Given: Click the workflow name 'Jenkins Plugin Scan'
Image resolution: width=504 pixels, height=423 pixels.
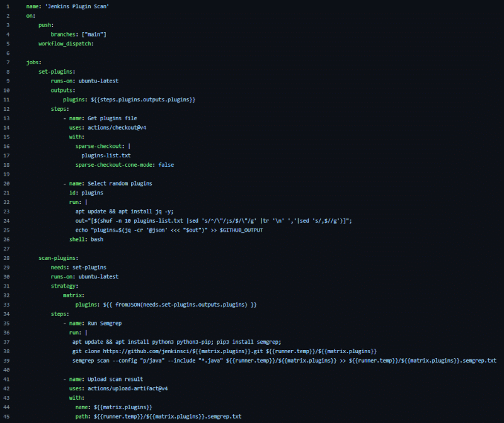Looking at the screenshot, I should 78,6.
